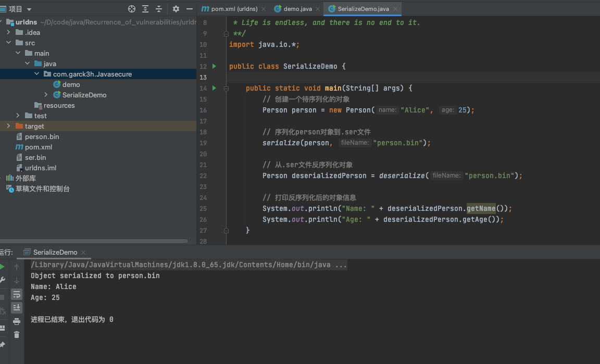Switch to pom.xml (urldns) tab
Viewport: 600px width, 364px height.
234,9
